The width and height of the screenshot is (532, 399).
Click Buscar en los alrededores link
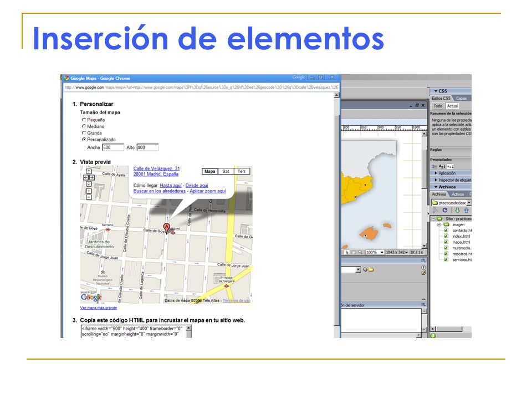(x=160, y=191)
